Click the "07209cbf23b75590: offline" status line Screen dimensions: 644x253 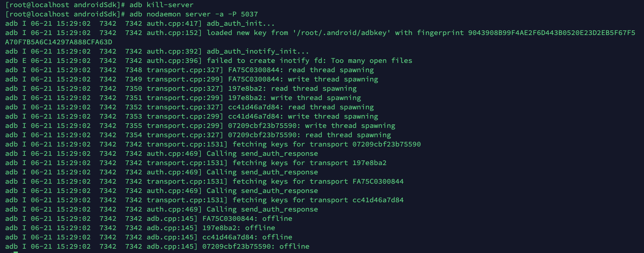pos(256,247)
